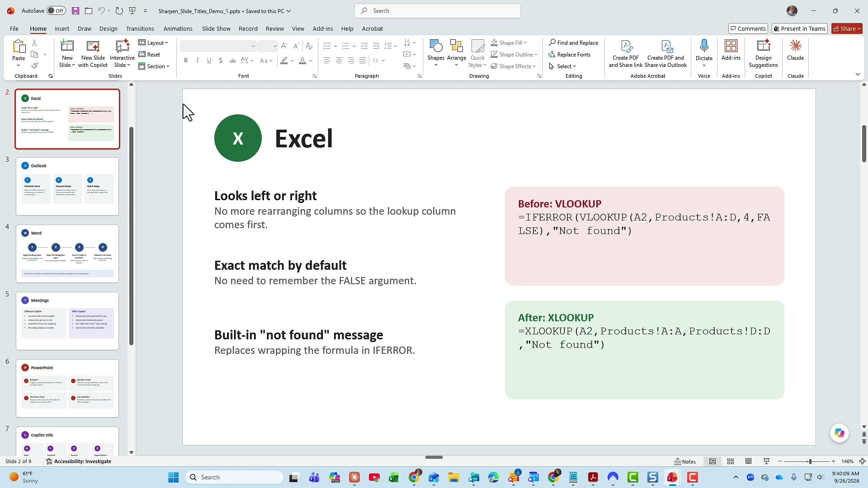Open the Select dropdown in Editing
The height and width of the screenshot is (488, 868).
[x=562, y=66]
